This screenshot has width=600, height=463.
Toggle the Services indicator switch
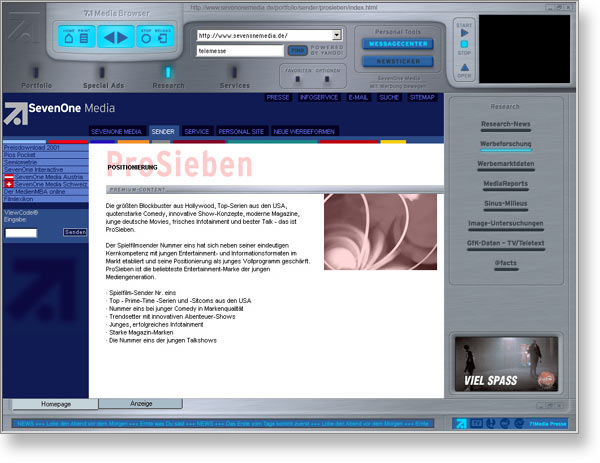[234, 72]
